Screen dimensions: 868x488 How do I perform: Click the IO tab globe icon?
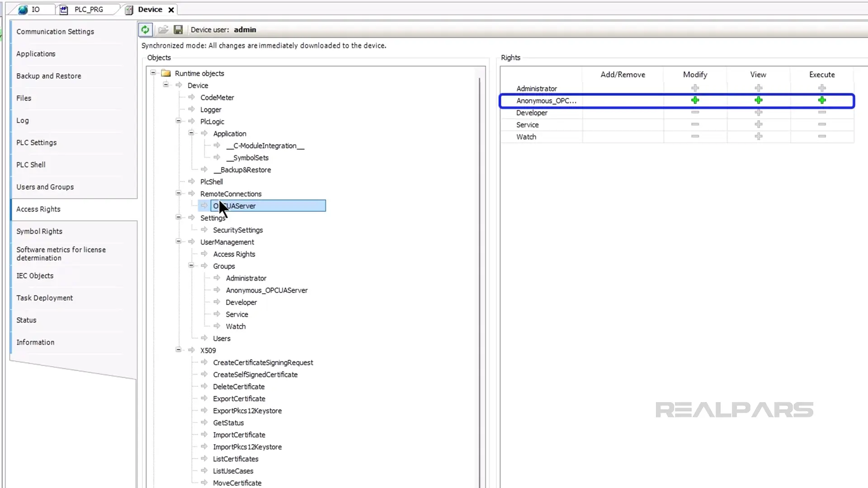pyautogui.click(x=23, y=9)
